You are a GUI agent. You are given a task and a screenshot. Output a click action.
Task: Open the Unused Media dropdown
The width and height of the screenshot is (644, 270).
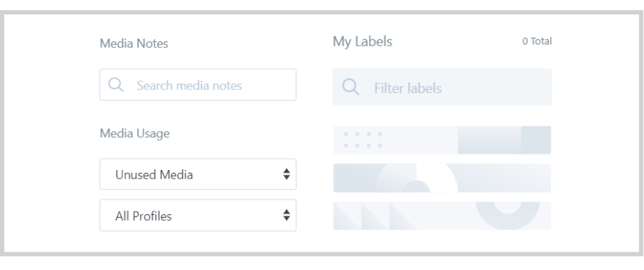[x=198, y=174]
